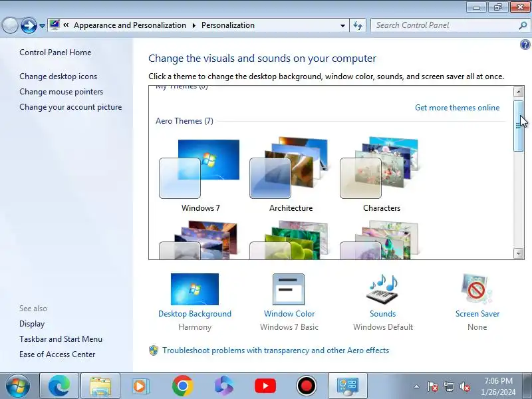Screen dimensions: 532x399
Task: Click the Screen Saver link text
Action: click(477, 314)
